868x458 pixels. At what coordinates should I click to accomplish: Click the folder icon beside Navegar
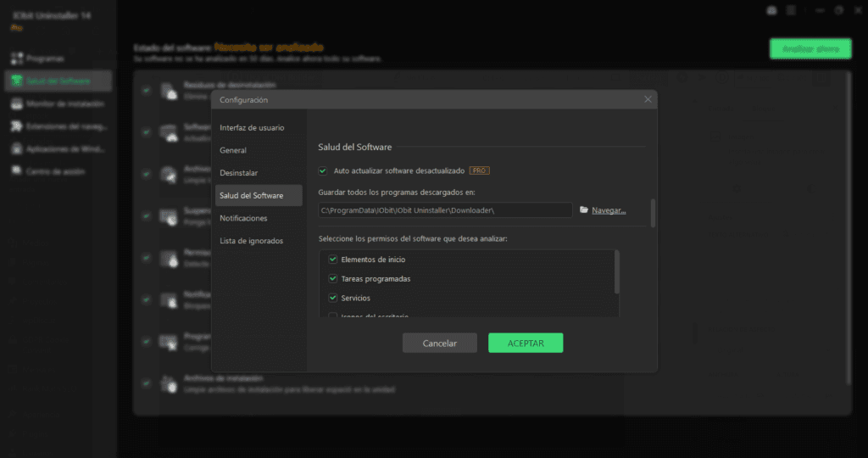583,209
